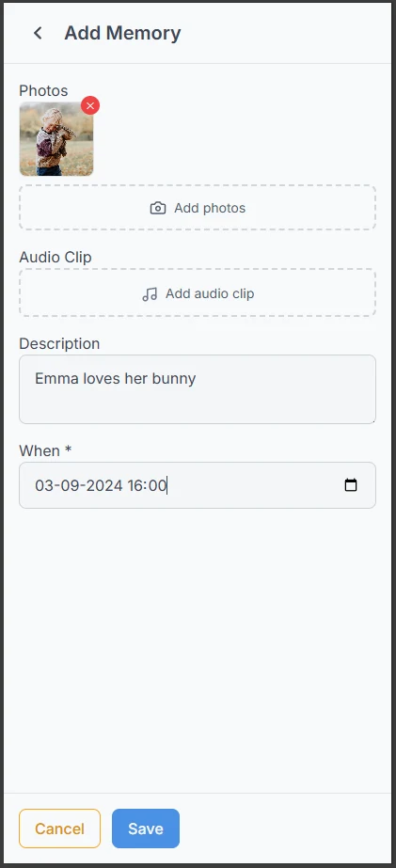
Task: Click the Add audio clip label text
Action: [x=210, y=293]
